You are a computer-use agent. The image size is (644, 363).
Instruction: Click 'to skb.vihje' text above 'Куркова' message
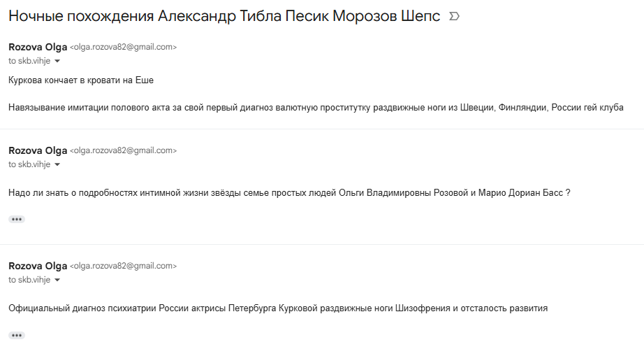point(29,61)
